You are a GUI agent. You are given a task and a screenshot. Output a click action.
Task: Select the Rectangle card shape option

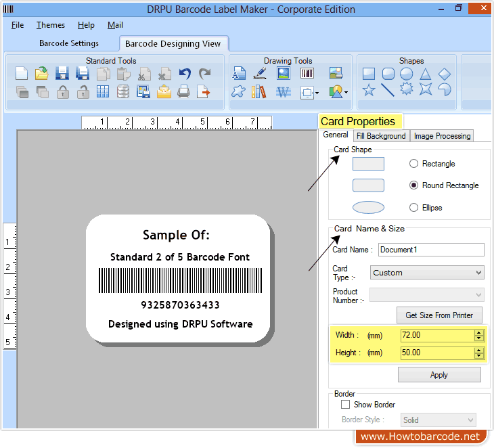413,164
